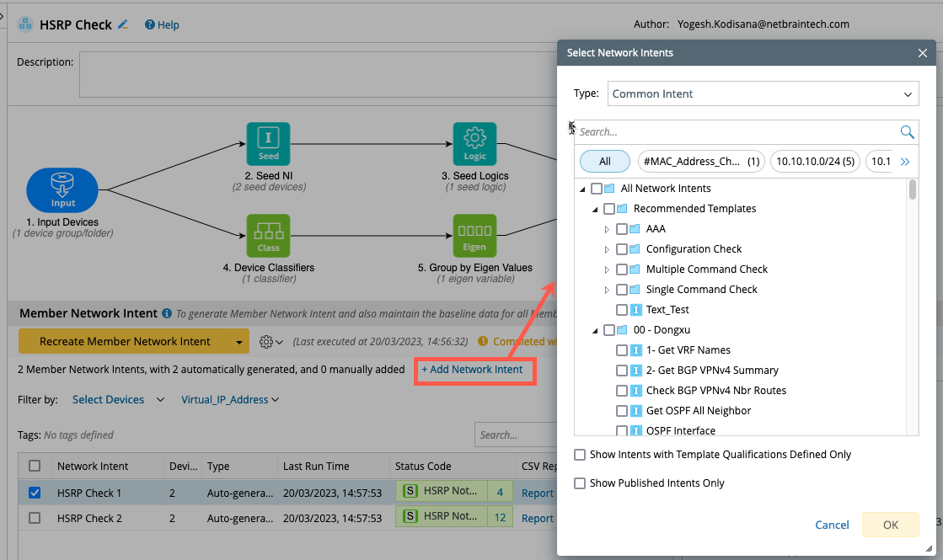Image resolution: width=943 pixels, height=560 pixels.
Task: Open the Seed Logics gear node
Action: [474, 144]
